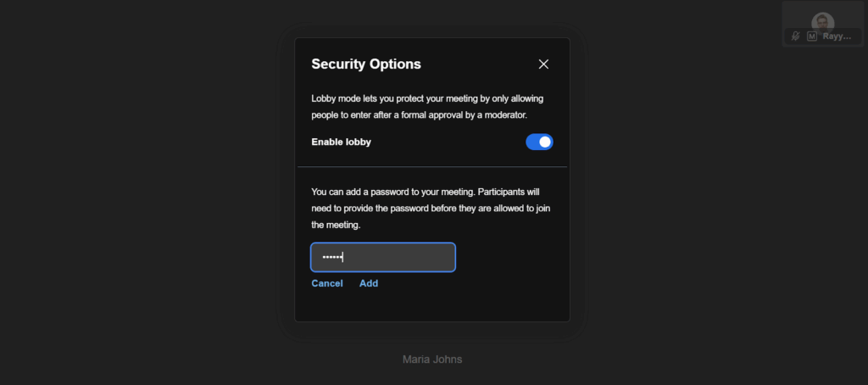This screenshot has height=385, width=868.
Task: Click the Security Options dialog title
Action: pyautogui.click(x=366, y=64)
